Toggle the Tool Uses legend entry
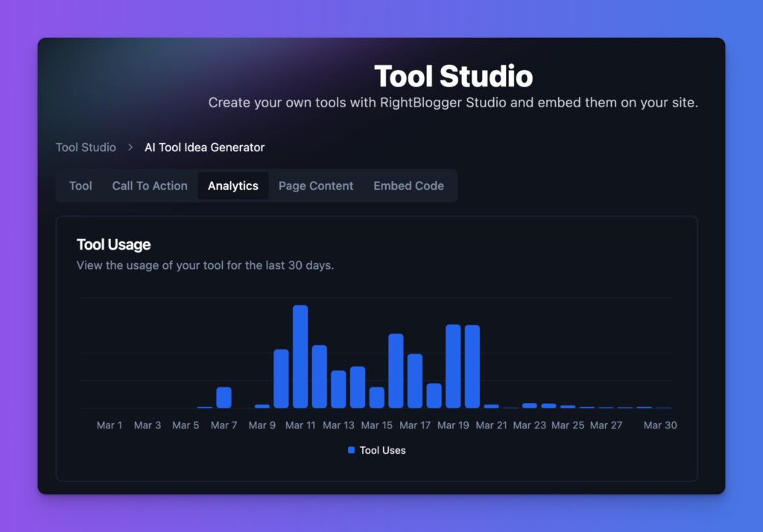This screenshot has height=532, width=763. pos(382,450)
